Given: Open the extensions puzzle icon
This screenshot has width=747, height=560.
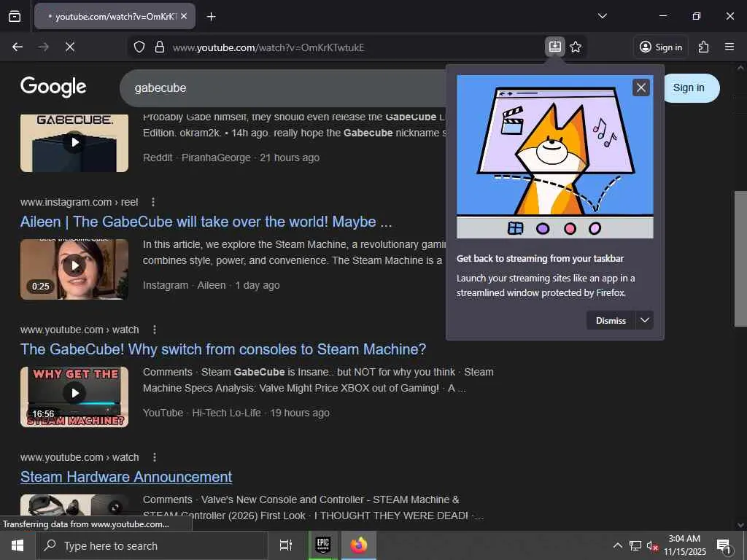Looking at the screenshot, I should [704, 47].
